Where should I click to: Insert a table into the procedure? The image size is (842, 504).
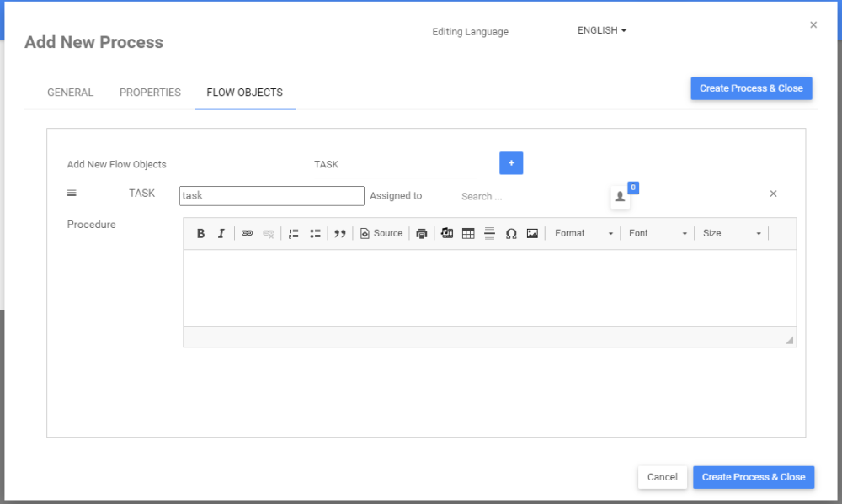pyautogui.click(x=468, y=234)
